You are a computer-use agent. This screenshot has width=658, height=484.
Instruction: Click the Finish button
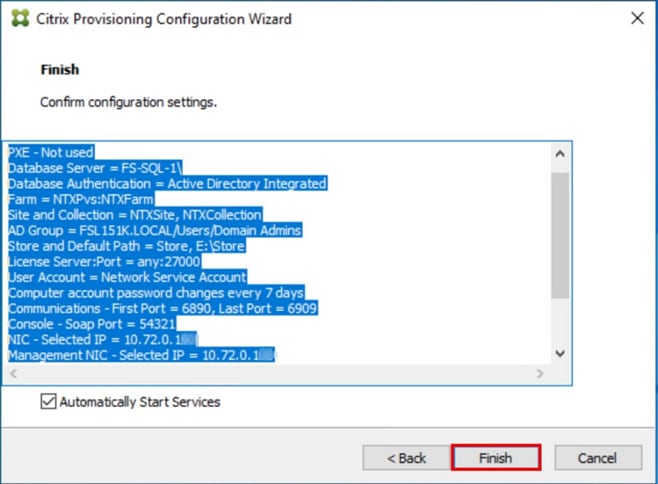pyautogui.click(x=496, y=458)
